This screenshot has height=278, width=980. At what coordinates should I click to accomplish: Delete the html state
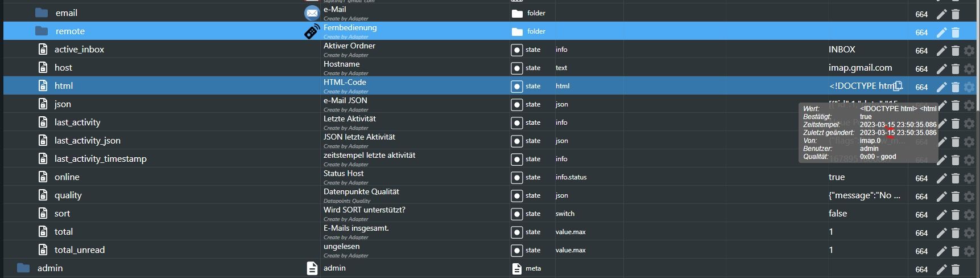pyautogui.click(x=956, y=87)
